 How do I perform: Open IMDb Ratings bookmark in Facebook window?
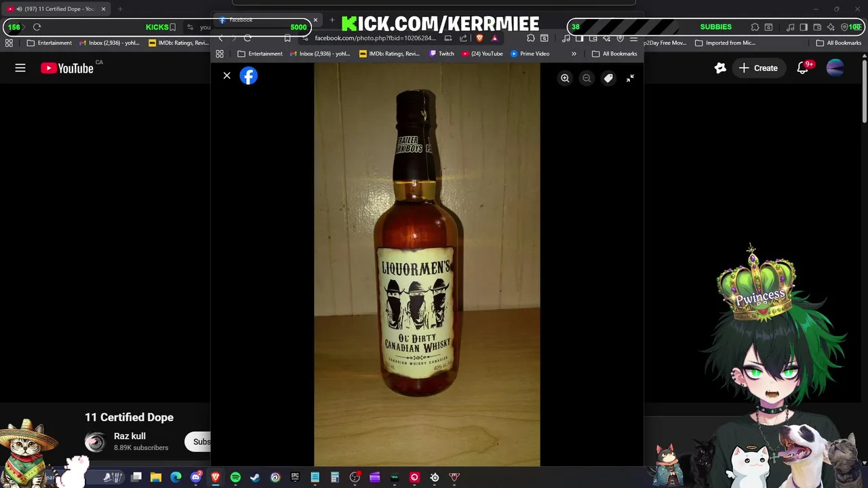389,54
